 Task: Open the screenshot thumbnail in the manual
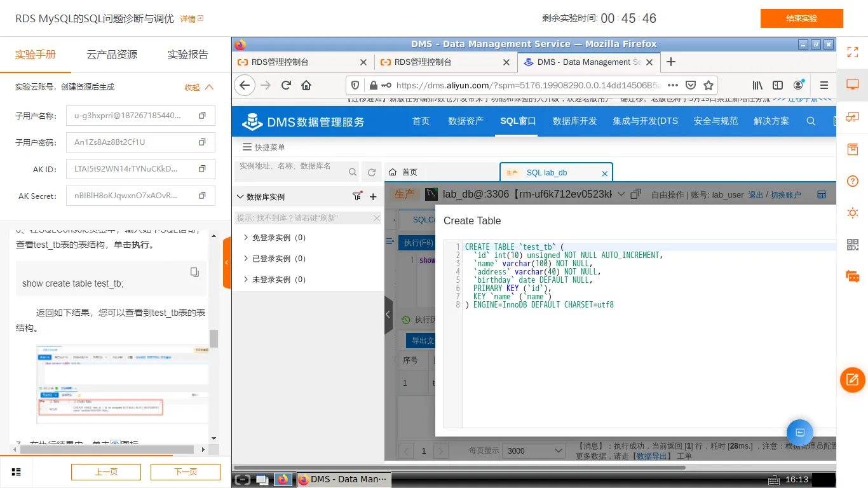point(123,384)
